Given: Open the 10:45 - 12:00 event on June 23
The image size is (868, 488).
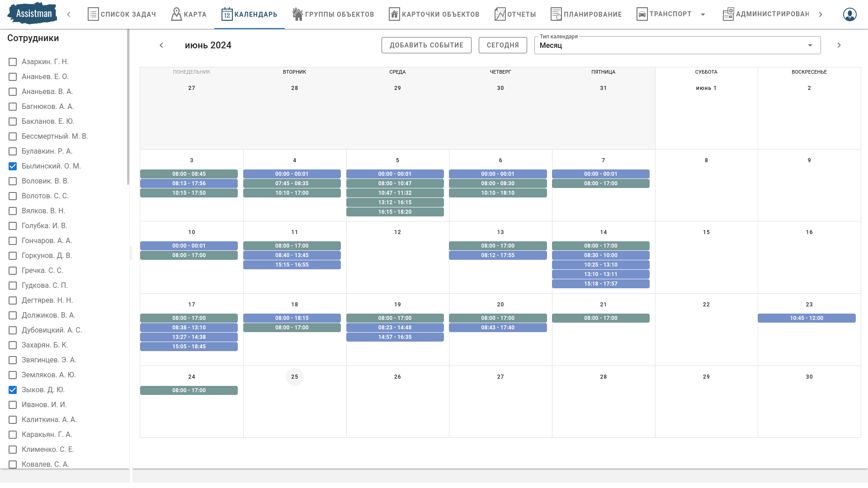Looking at the screenshot, I should (x=807, y=318).
